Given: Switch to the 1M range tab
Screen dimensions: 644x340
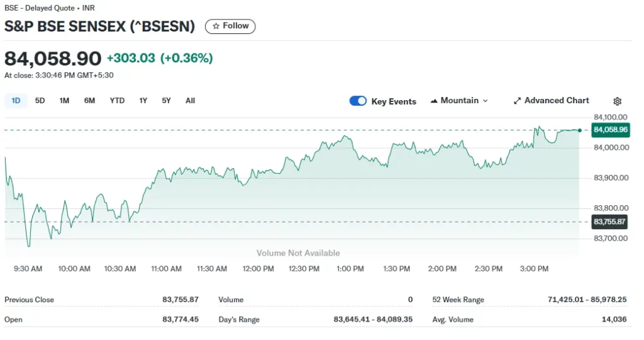Looking at the screenshot, I should click(64, 101).
